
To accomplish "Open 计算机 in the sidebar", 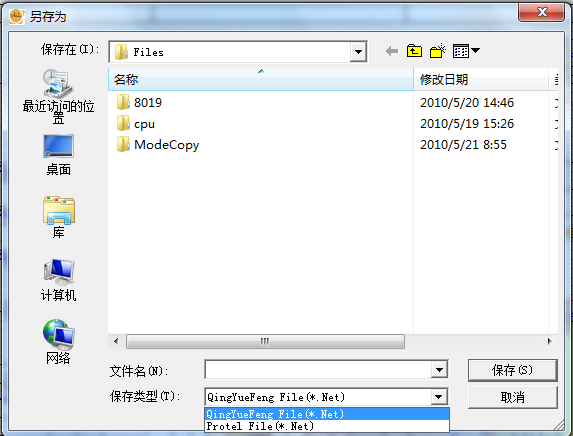I will click(x=58, y=280).
